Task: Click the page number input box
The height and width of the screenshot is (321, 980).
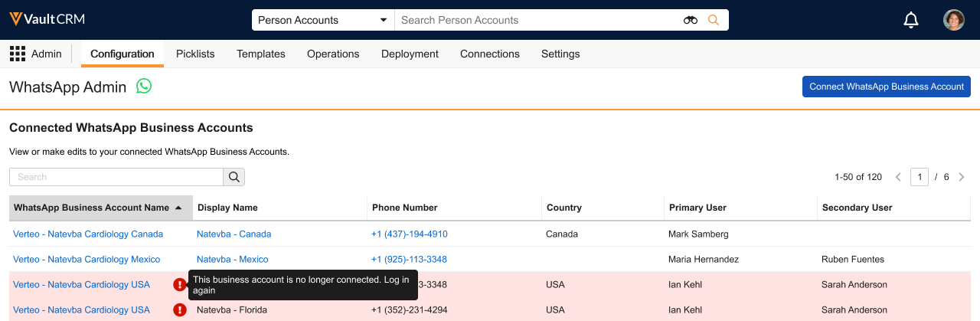Action: (920, 177)
